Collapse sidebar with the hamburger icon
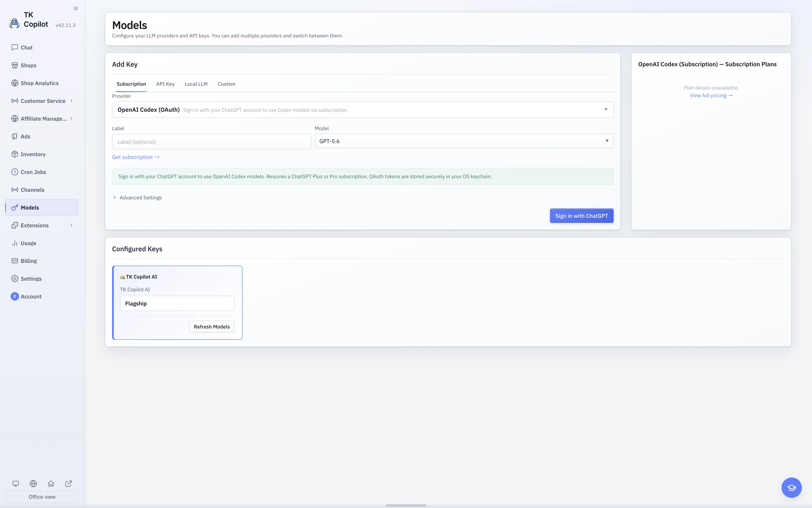 tap(75, 8)
